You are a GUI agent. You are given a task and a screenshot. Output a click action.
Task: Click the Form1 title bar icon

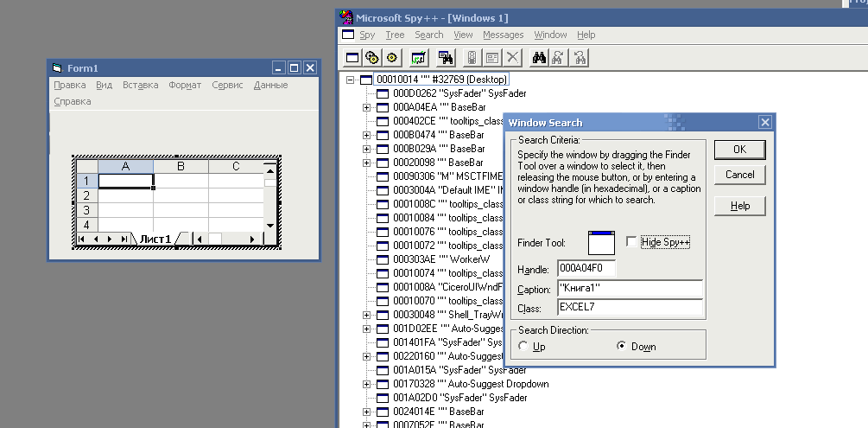(x=57, y=68)
